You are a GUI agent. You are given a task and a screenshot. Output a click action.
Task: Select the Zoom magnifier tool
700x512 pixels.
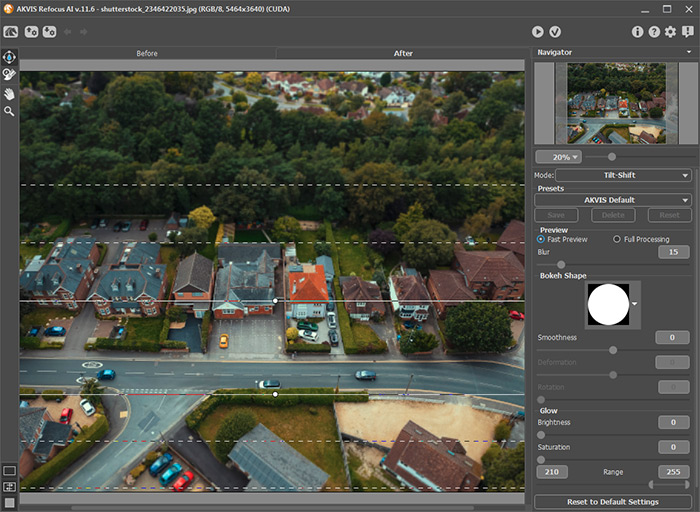tap(9, 111)
